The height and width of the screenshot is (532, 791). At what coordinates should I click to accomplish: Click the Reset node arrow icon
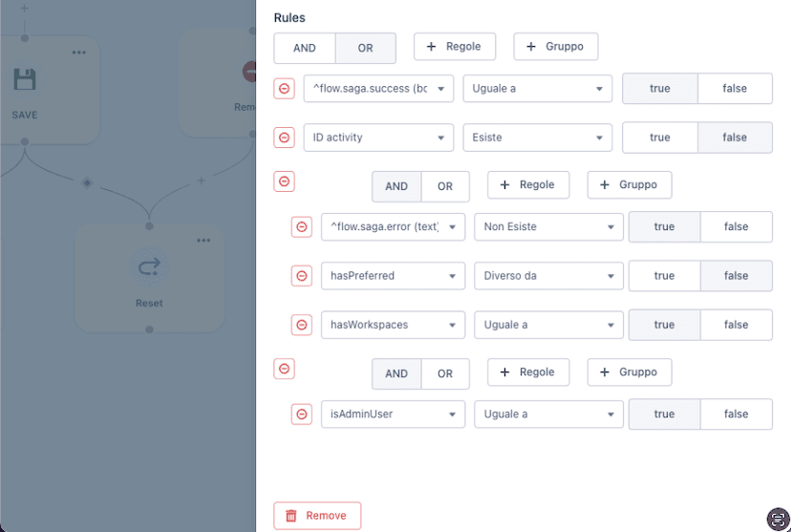coord(149,266)
